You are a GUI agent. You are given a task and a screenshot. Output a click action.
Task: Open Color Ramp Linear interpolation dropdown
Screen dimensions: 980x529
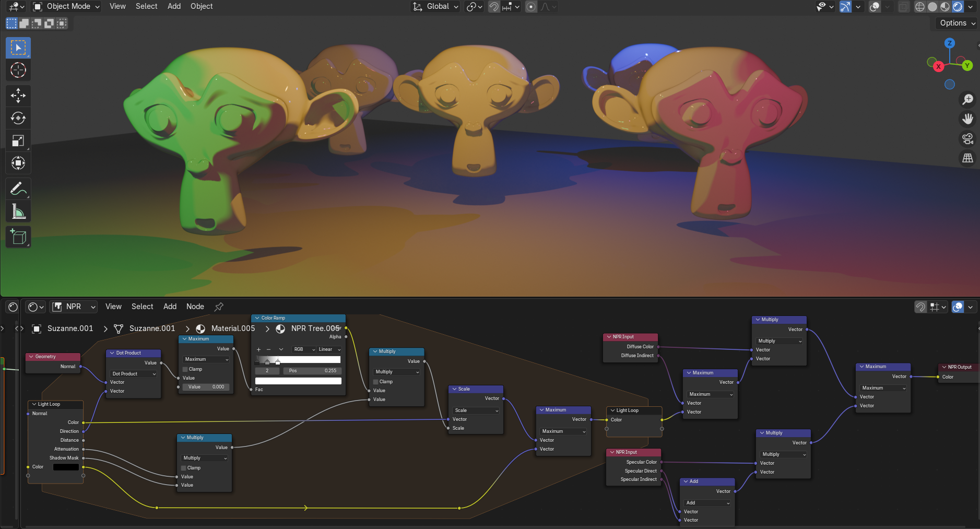(x=329, y=349)
